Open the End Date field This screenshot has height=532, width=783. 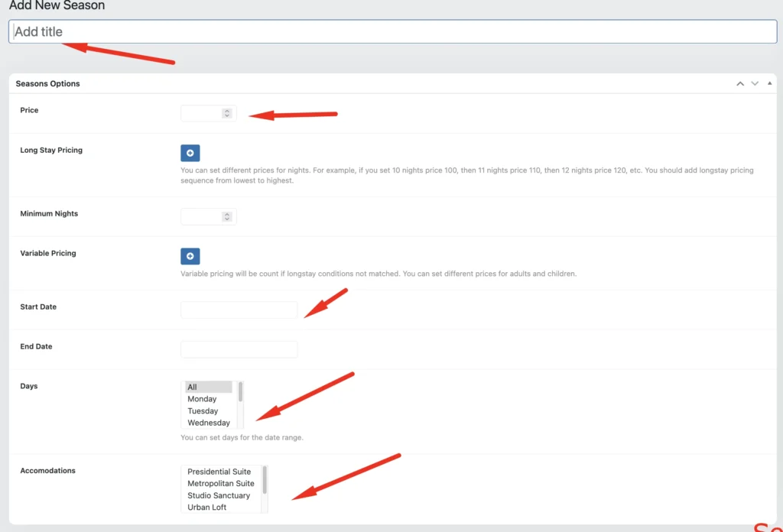239,349
